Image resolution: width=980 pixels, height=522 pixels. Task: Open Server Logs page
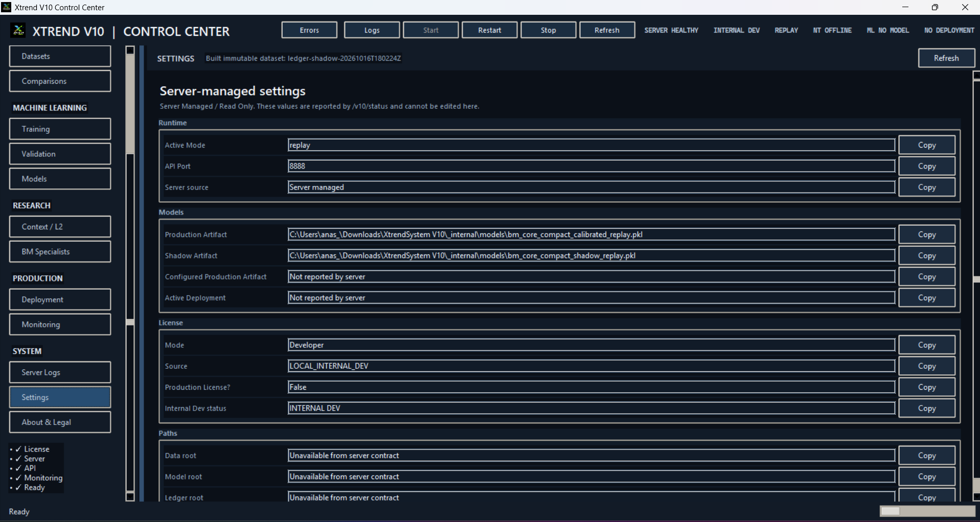[60, 372]
